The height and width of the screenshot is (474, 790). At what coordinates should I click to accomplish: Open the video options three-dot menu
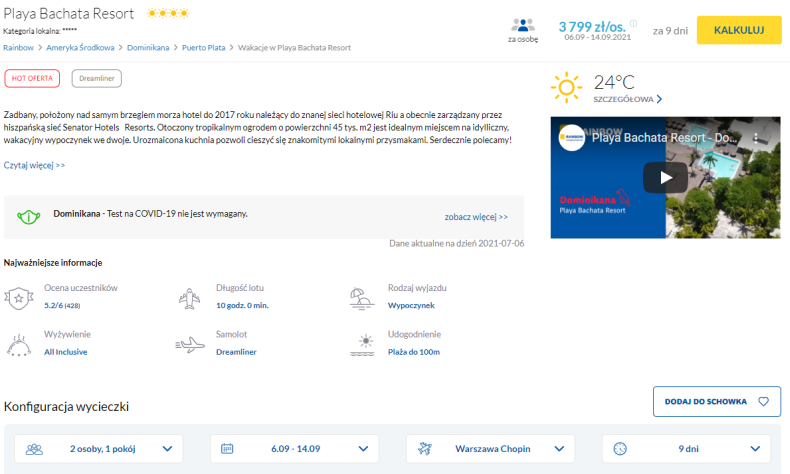[755, 138]
